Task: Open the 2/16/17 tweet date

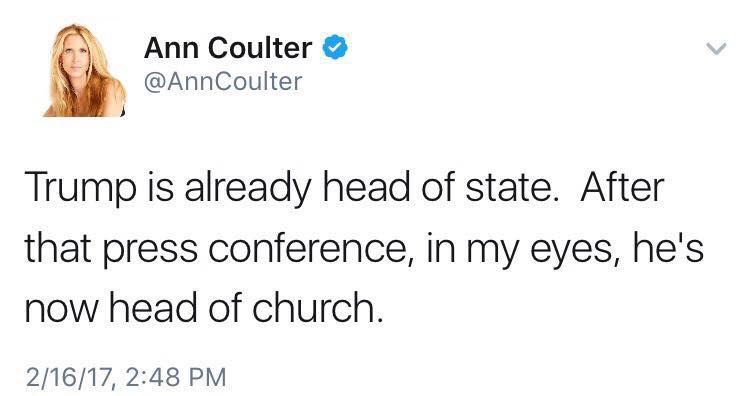Action: tap(70, 377)
